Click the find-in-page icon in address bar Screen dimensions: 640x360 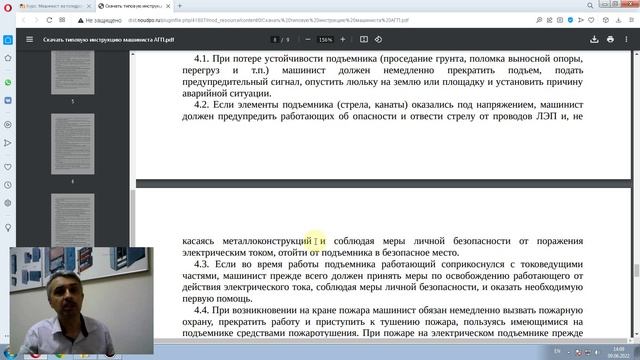tap(539, 20)
